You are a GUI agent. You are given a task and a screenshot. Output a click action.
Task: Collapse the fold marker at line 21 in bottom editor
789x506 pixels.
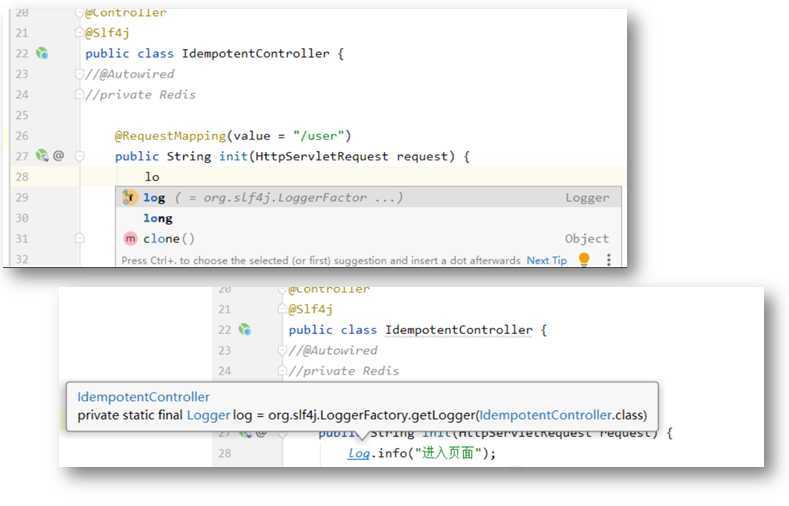point(282,309)
